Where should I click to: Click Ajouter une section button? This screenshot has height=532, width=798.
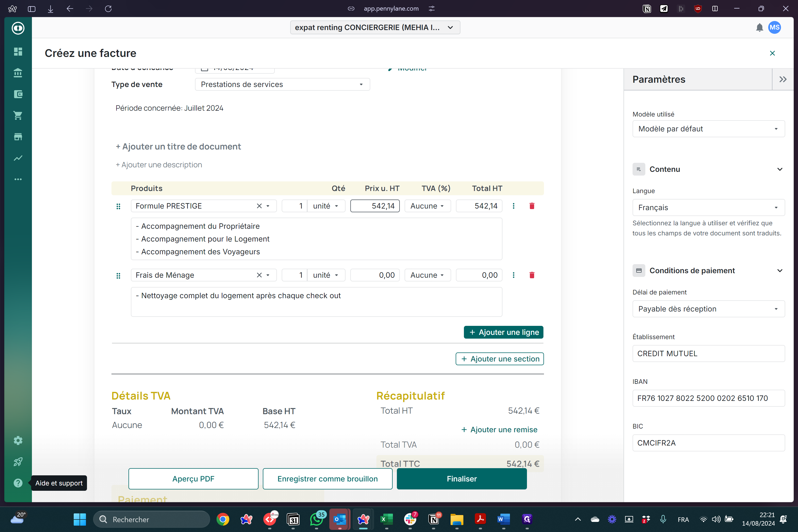tap(500, 359)
